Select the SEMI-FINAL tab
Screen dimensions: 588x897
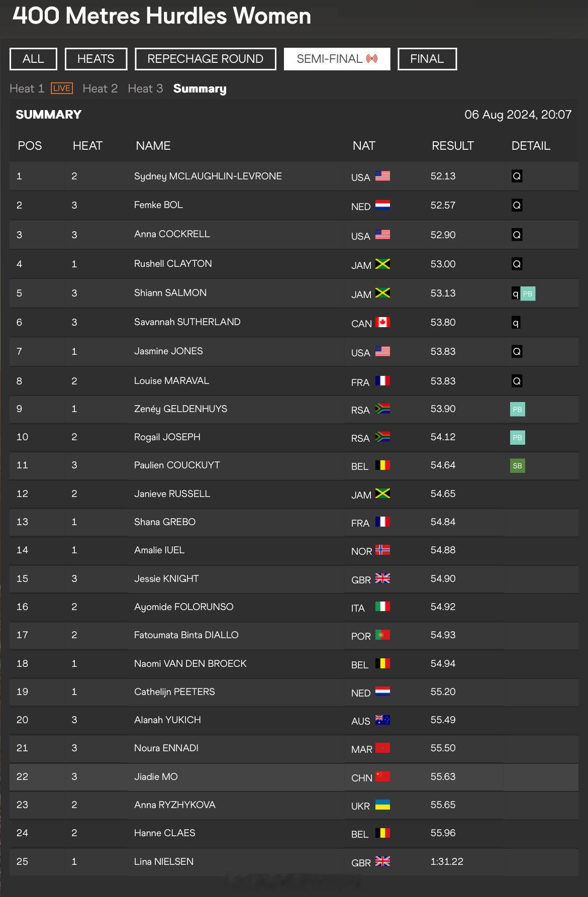click(x=337, y=59)
